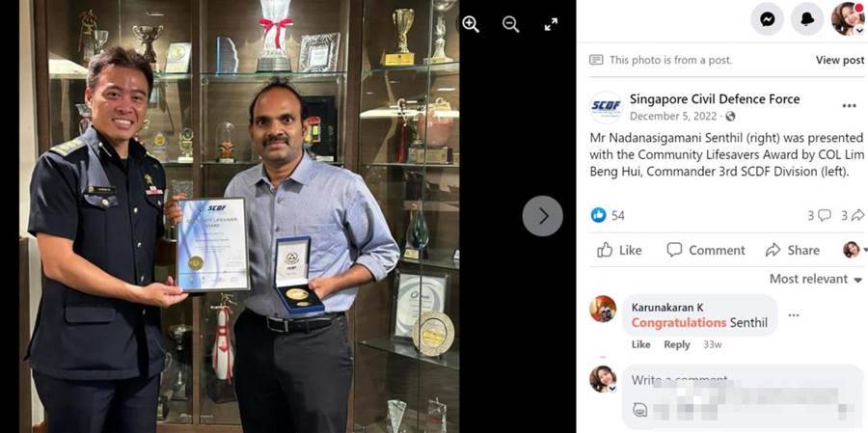Zoom out of the photo
This screenshot has height=433, width=868.
coord(510,24)
